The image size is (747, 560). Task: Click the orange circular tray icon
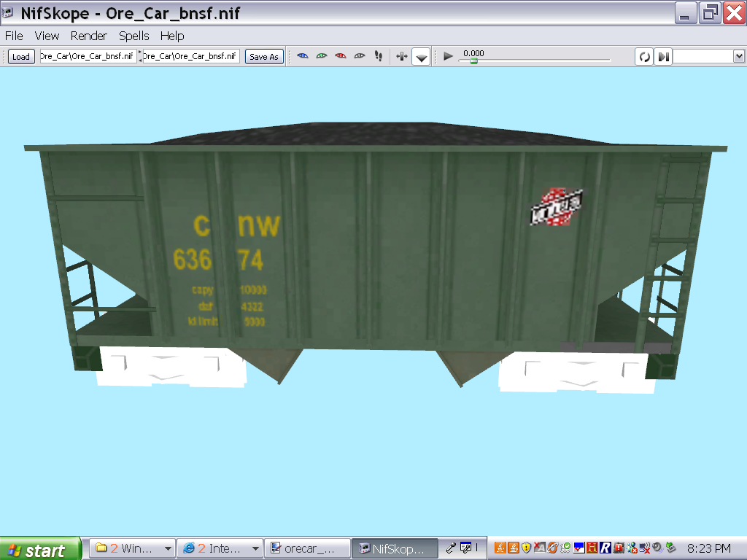coord(553,548)
